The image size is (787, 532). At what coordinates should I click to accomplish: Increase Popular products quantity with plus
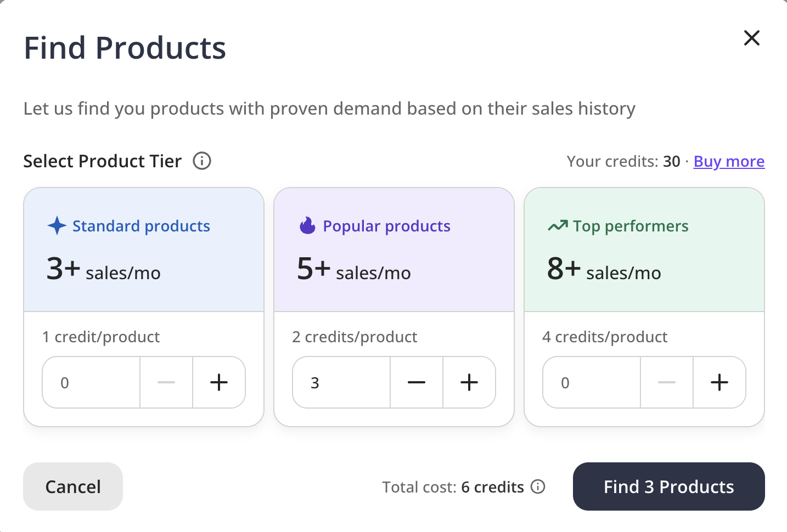tap(469, 382)
